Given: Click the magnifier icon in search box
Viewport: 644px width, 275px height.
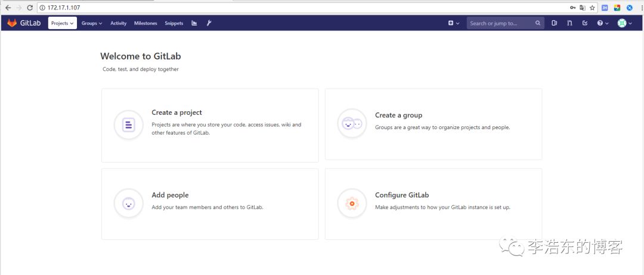Looking at the screenshot, I should [538, 23].
